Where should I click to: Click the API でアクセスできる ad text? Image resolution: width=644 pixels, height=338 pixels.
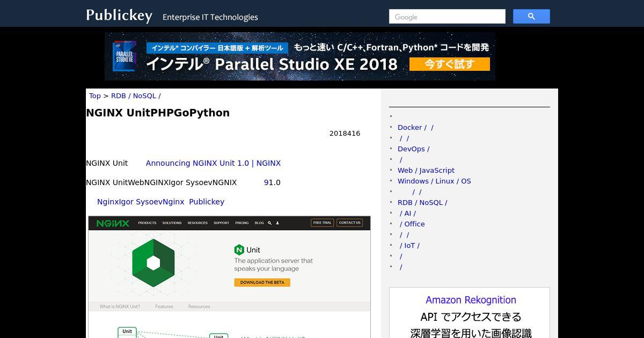tap(471, 317)
